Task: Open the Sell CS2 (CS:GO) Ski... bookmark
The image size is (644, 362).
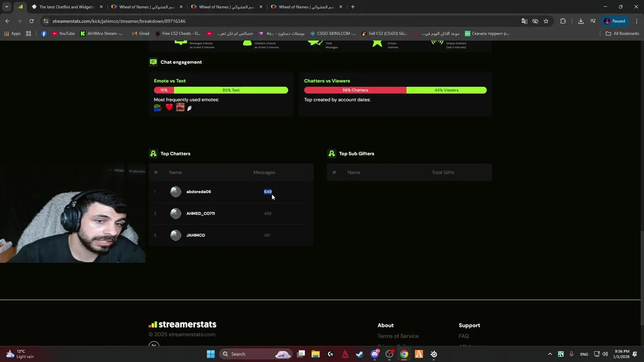Action: click(x=384, y=34)
